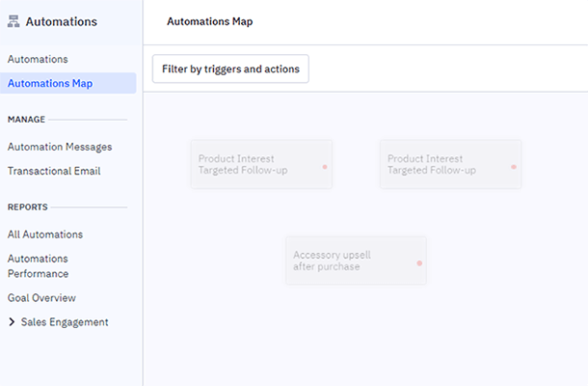Click the Automations Map page title
Screen dimensions: 588x386
coord(209,21)
